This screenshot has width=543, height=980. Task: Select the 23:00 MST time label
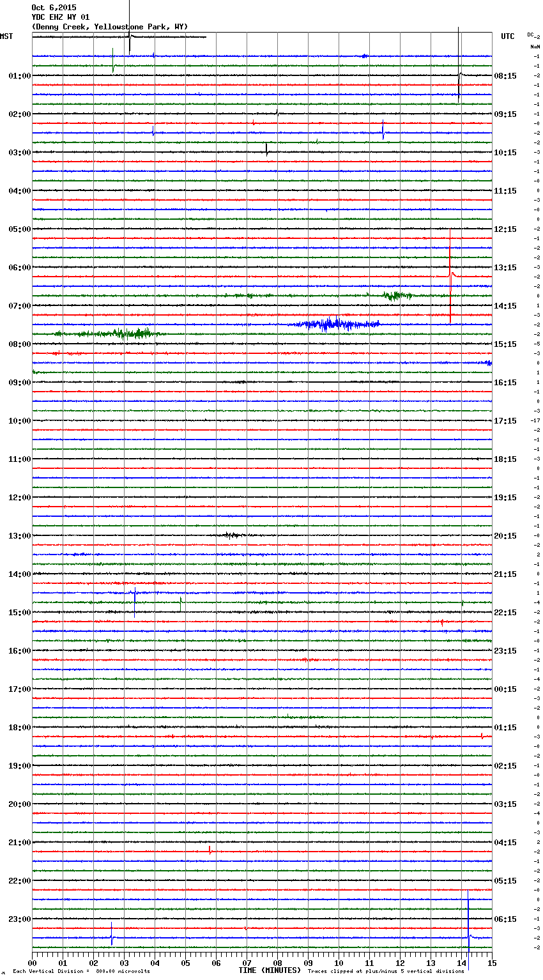tap(19, 919)
